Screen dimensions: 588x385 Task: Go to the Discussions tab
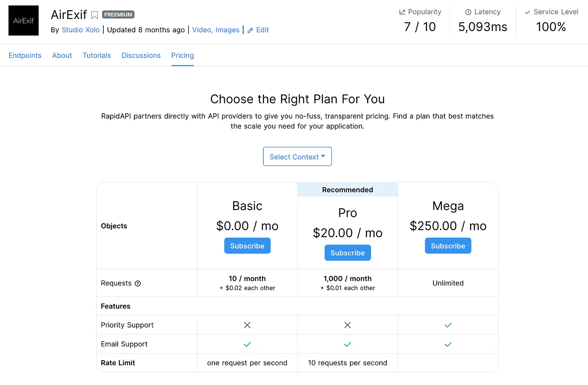(141, 55)
